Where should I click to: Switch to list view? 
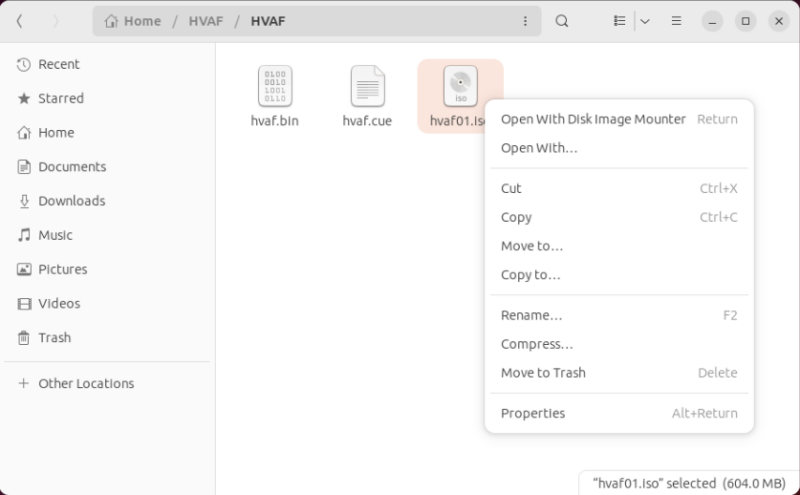[x=619, y=21]
